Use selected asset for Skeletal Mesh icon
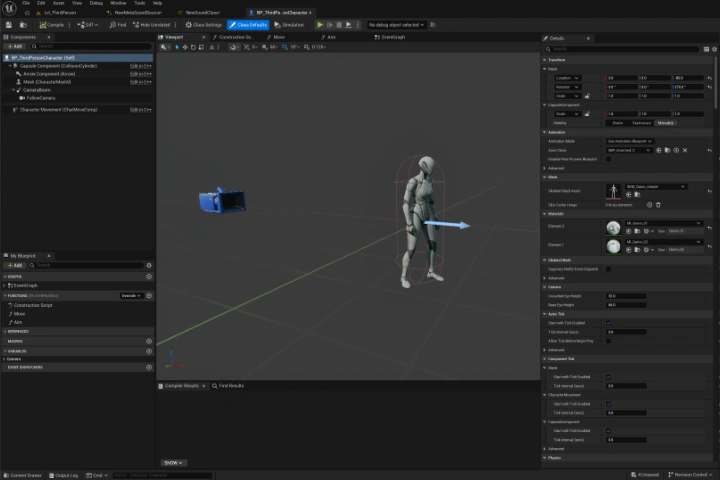The width and height of the screenshot is (720, 480). (x=629, y=195)
